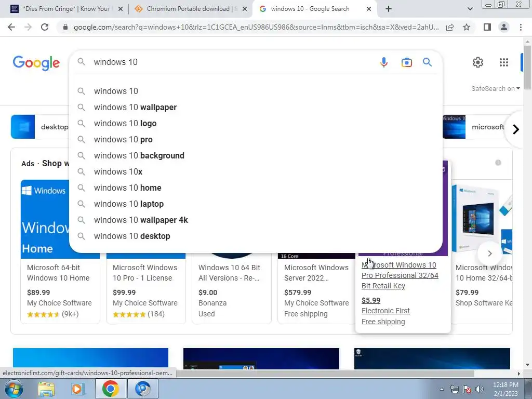This screenshot has width=532, height=399.
Task: Reload the current page
Action: (45, 27)
